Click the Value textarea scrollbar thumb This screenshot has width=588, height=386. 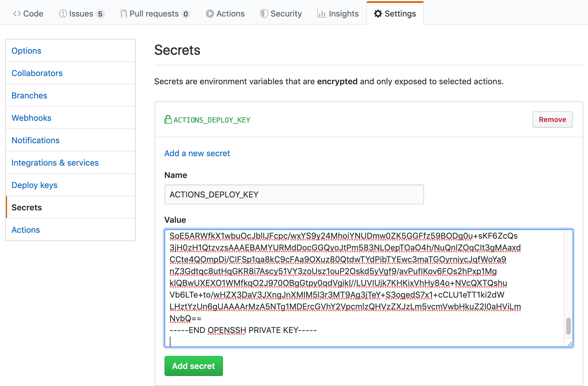coord(568,326)
